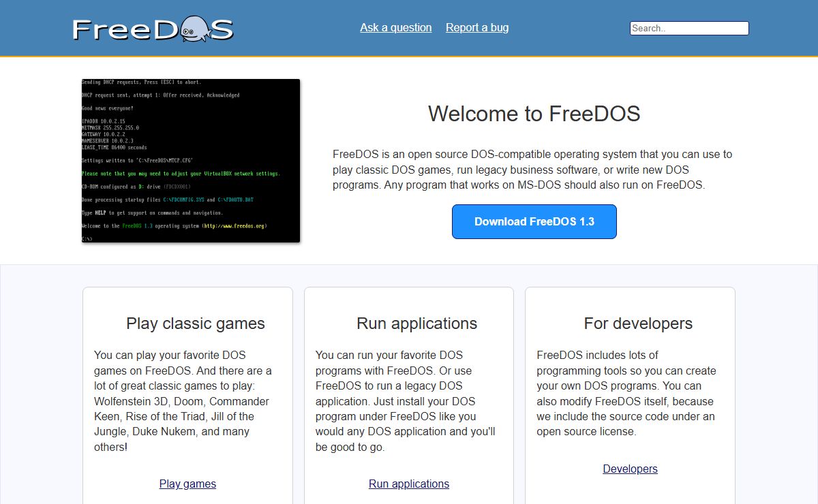Viewport: 818px width, 504px height.
Task: Click the Play classic games card heading
Action: [x=196, y=324]
